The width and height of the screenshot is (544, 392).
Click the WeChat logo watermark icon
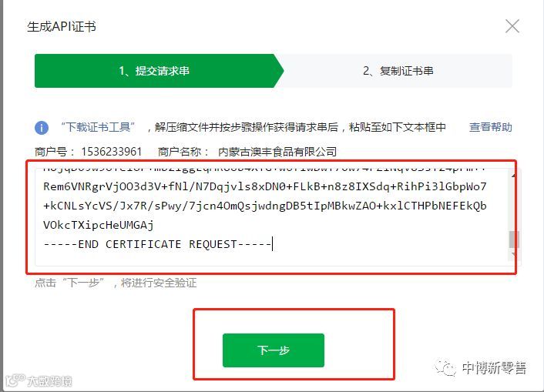[x=446, y=367]
